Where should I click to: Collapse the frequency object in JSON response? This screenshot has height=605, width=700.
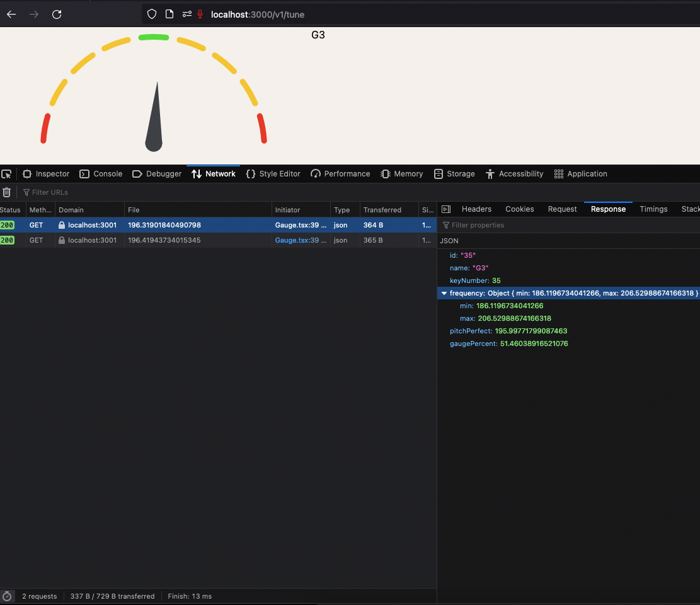click(x=444, y=293)
